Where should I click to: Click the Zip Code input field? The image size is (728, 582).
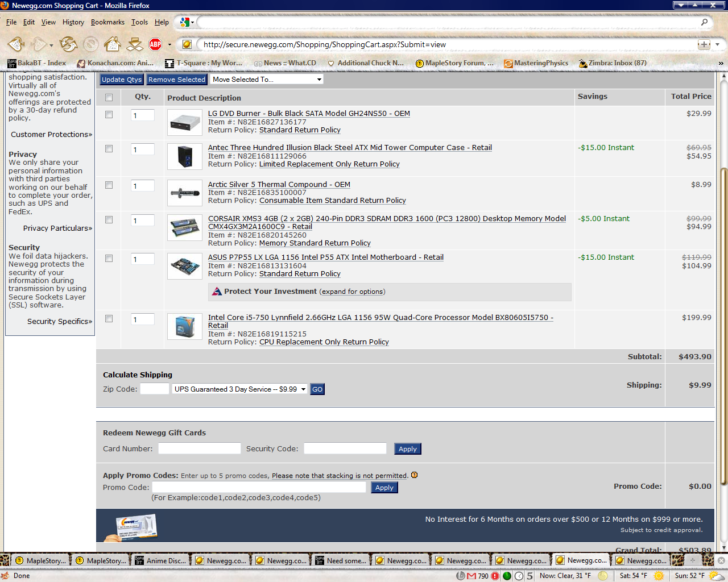tap(155, 389)
